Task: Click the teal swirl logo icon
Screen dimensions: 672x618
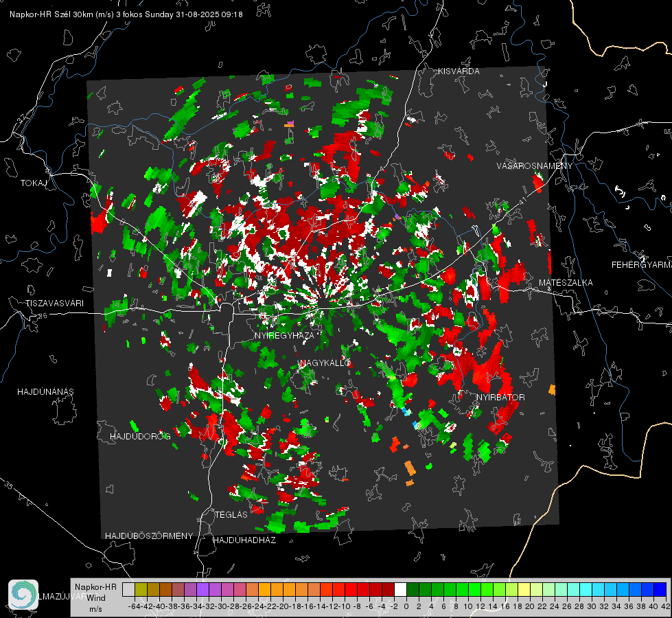Action: pyautogui.click(x=23, y=595)
